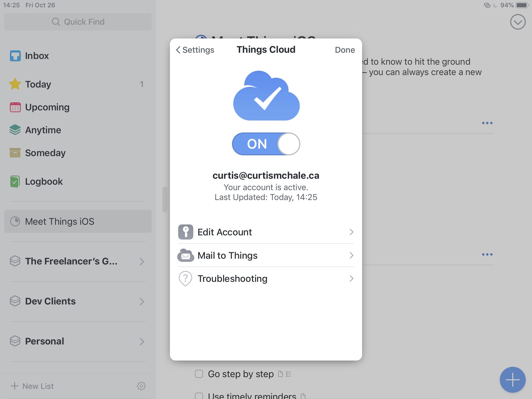Select the Today star icon
The image size is (532, 399).
(15, 84)
